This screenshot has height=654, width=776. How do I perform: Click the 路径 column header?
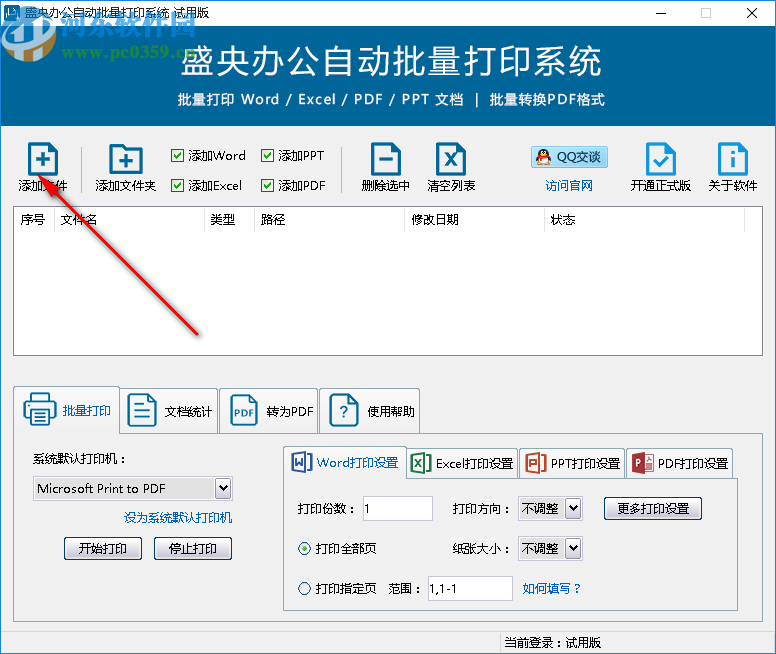tap(330, 219)
